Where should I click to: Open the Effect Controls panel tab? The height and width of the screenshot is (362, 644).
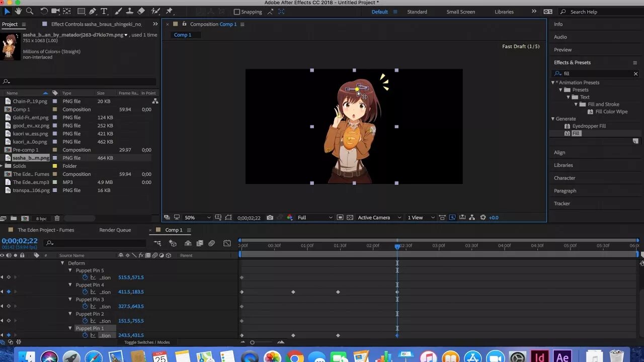(x=96, y=24)
